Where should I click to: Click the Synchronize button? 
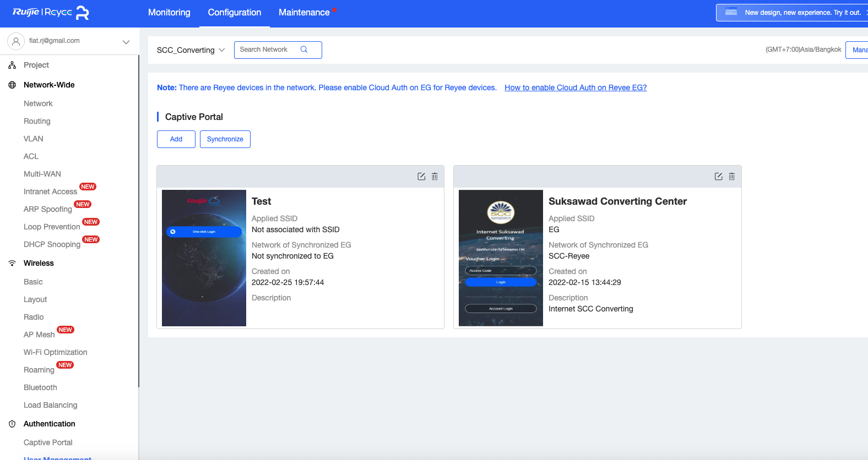point(225,139)
